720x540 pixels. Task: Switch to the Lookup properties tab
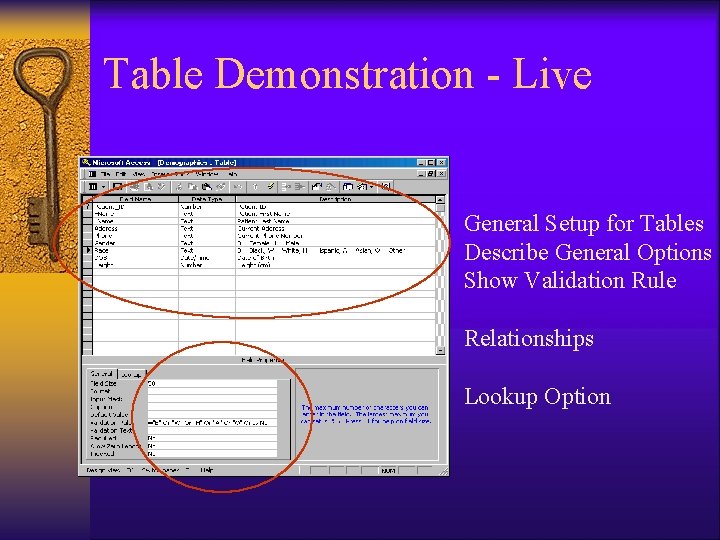(132, 375)
